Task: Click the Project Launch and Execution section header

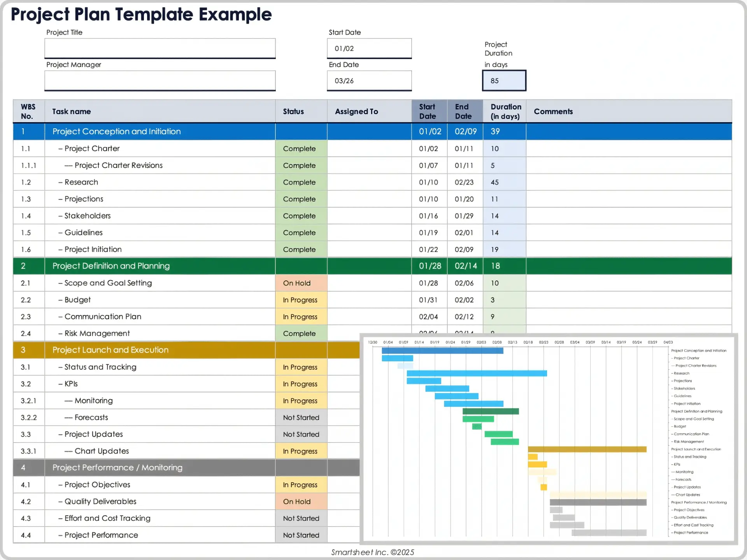Action: point(110,350)
